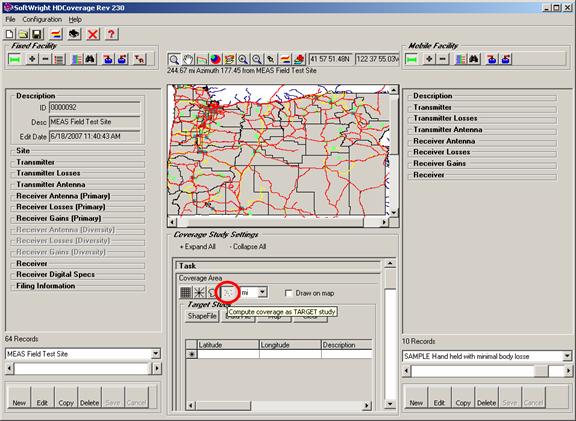Click the New button under Fixed Facility panel
The image size is (576, 421).
[19, 398]
